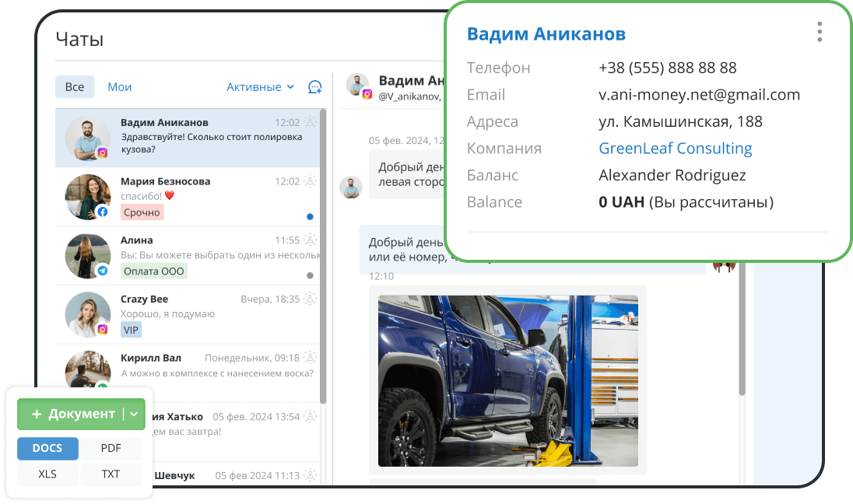Open the new chat creation icon

click(314, 88)
